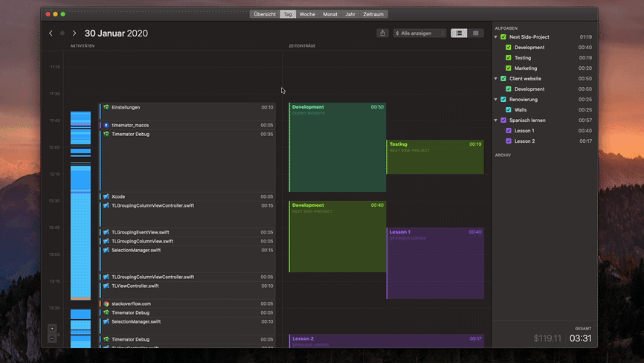This screenshot has height=363, width=644.
Task: Toggle Client website checkbox
Action: click(x=503, y=78)
